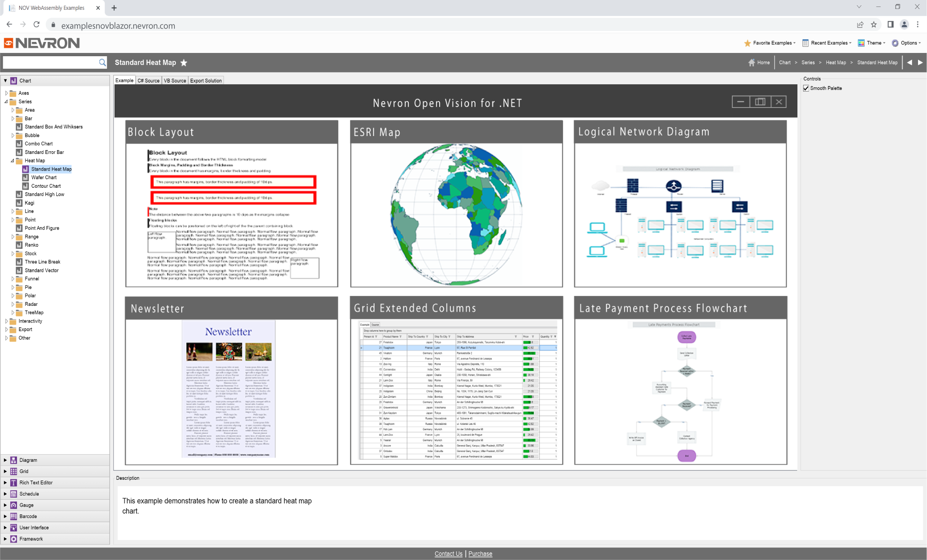This screenshot has width=927, height=560.
Task: Open the Theme dropdown
Action: (872, 43)
